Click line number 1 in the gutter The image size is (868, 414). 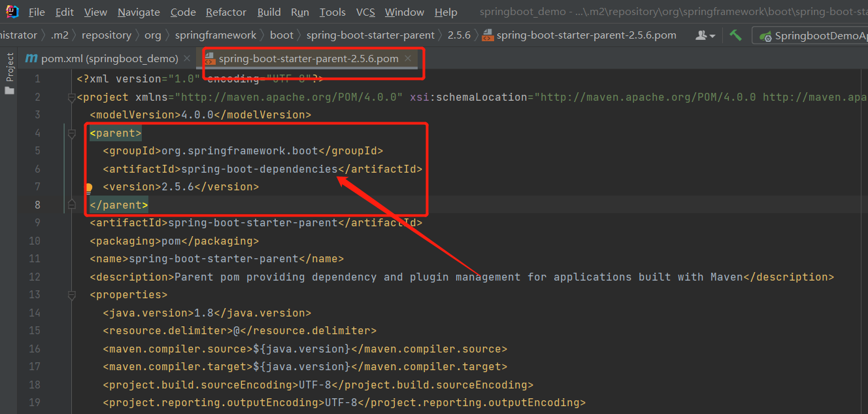click(37, 79)
